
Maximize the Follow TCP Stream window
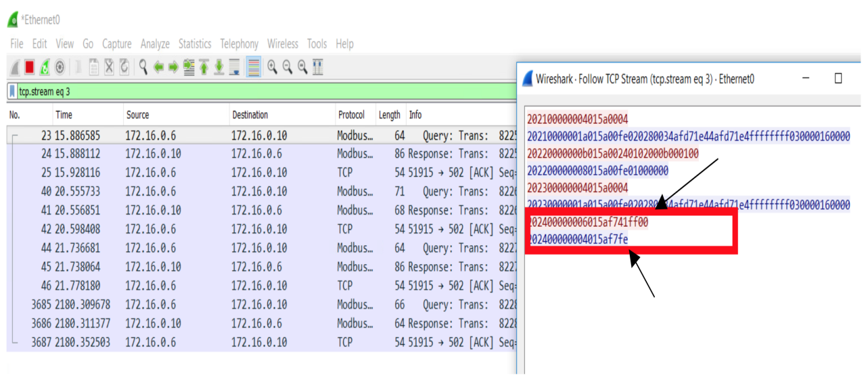(x=838, y=79)
